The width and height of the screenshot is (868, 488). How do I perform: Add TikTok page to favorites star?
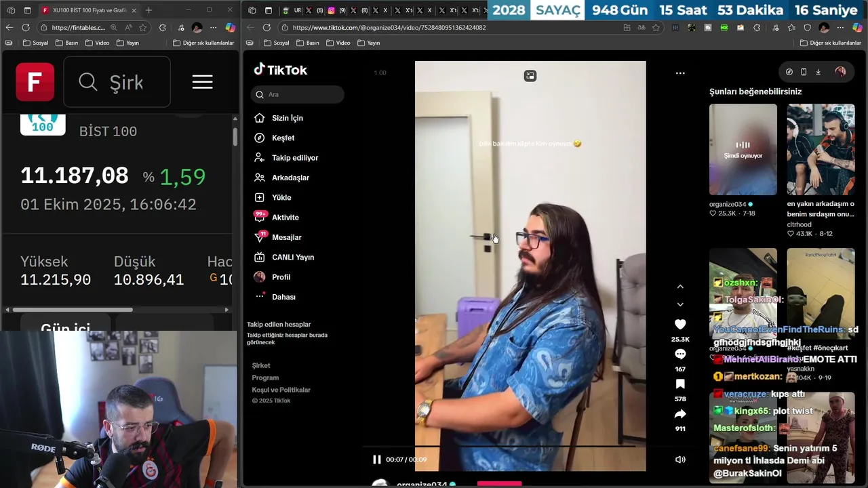tap(656, 28)
